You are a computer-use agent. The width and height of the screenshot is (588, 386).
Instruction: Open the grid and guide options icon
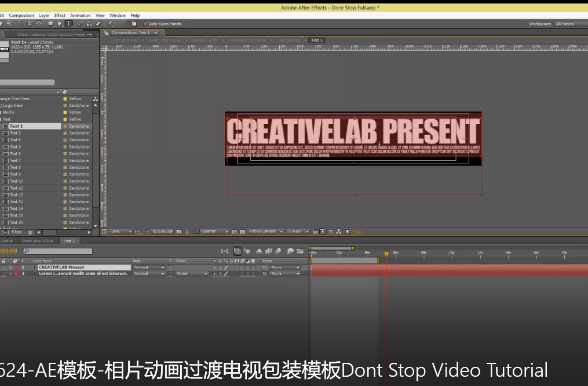pos(138,231)
